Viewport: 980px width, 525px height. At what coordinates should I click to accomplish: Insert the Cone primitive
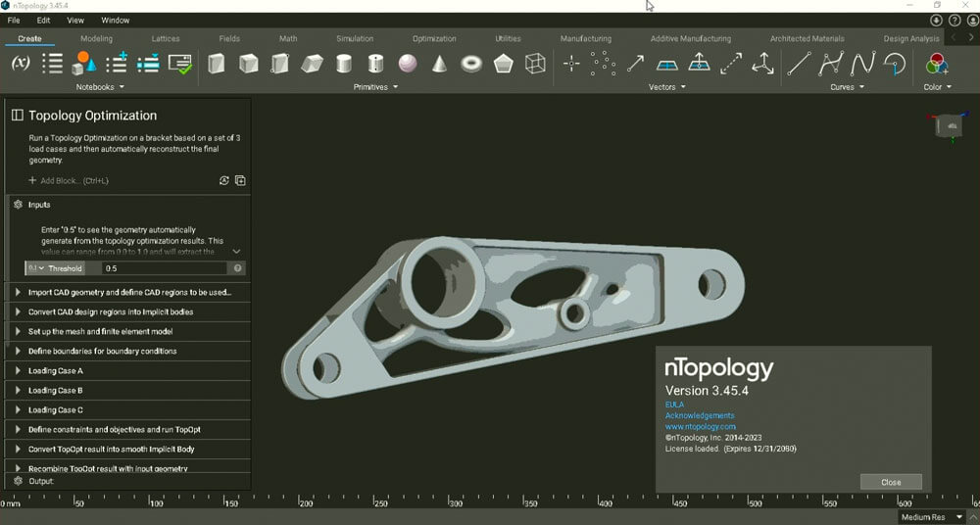point(440,64)
